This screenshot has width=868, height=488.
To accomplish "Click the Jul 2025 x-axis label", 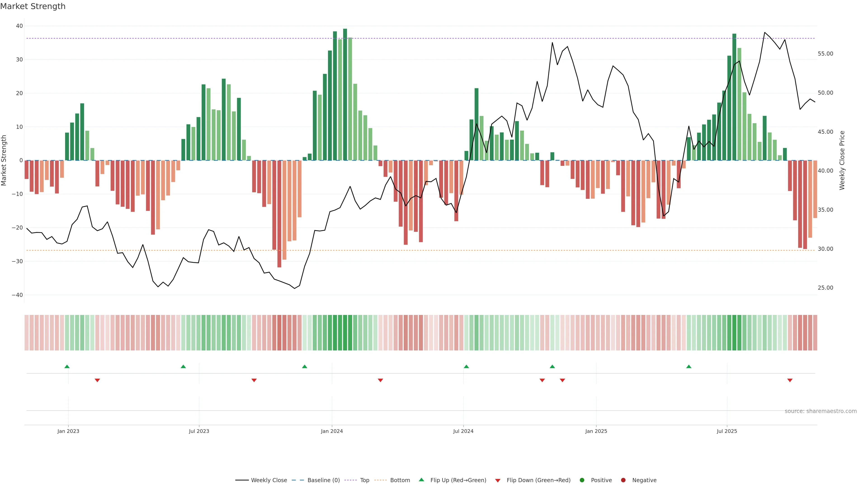I will (x=727, y=431).
